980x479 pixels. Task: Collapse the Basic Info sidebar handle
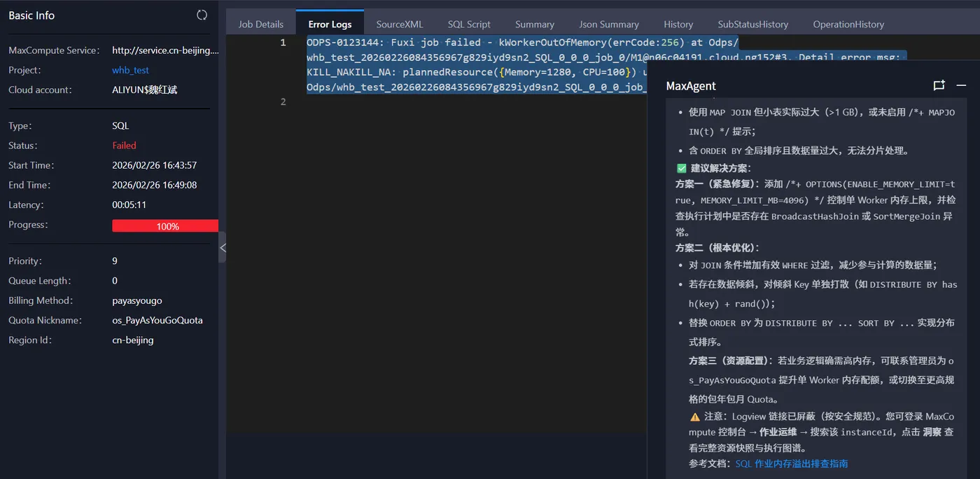point(223,247)
